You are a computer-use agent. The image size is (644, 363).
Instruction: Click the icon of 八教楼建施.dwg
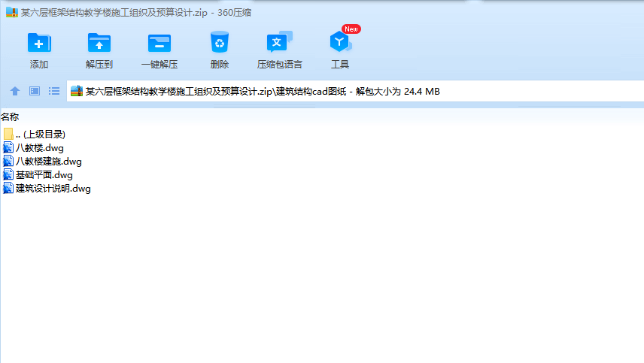tap(8, 161)
